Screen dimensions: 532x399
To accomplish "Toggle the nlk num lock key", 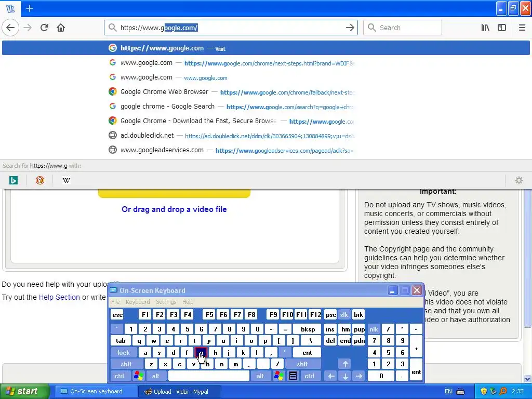I will 374,329.
